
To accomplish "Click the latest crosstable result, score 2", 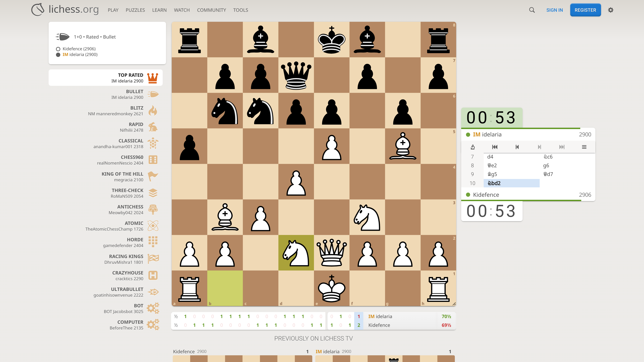I will tap(359, 325).
